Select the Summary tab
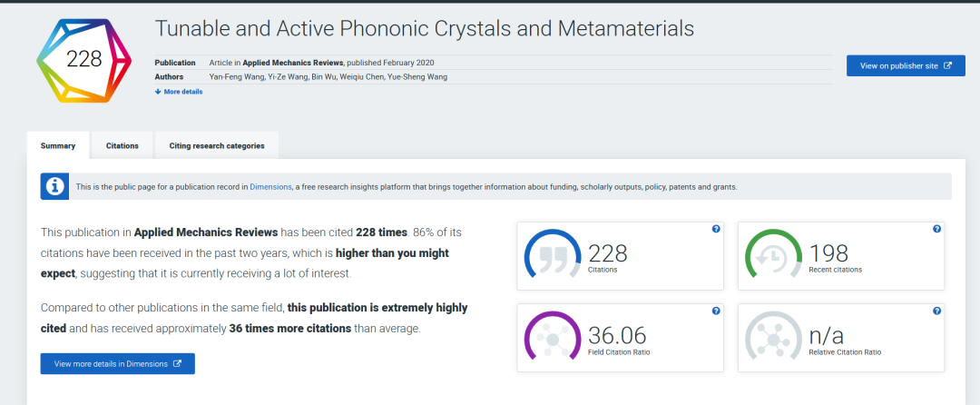980x405 pixels. (x=58, y=145)
